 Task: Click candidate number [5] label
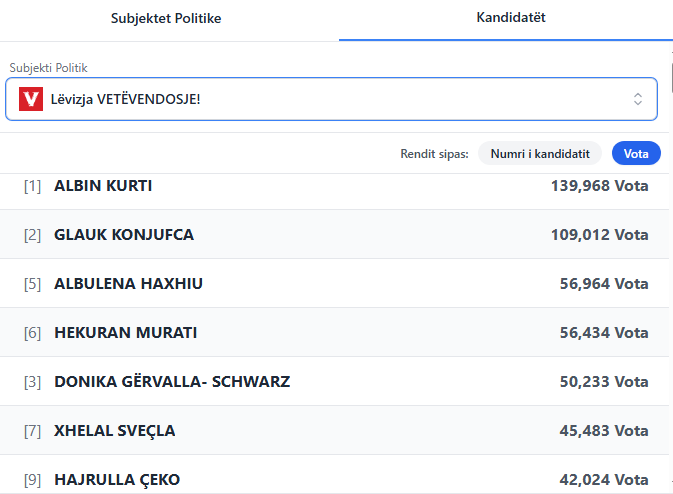(x=32, y=283)
